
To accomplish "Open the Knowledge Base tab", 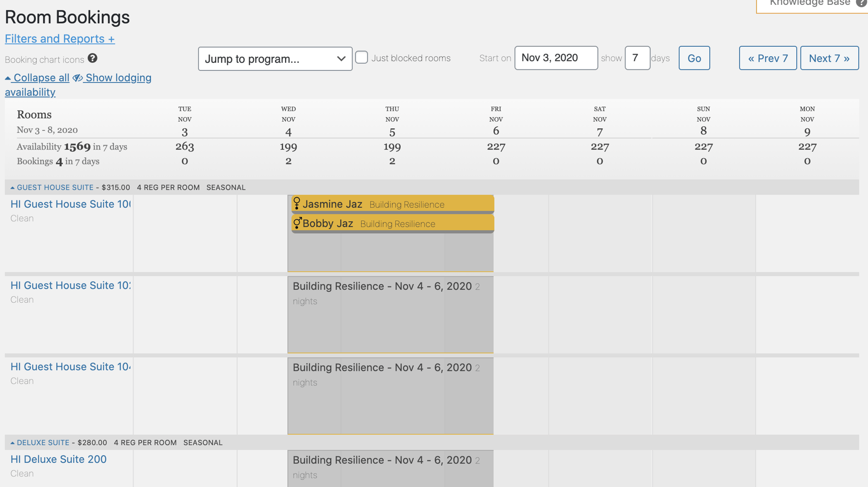I will coord(809,4).
